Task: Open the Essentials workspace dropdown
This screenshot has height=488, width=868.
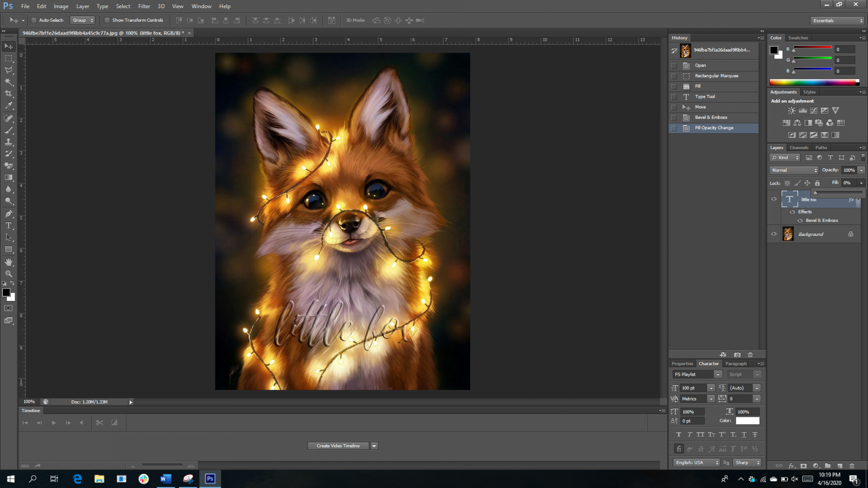Action: [x=838, y=21]
